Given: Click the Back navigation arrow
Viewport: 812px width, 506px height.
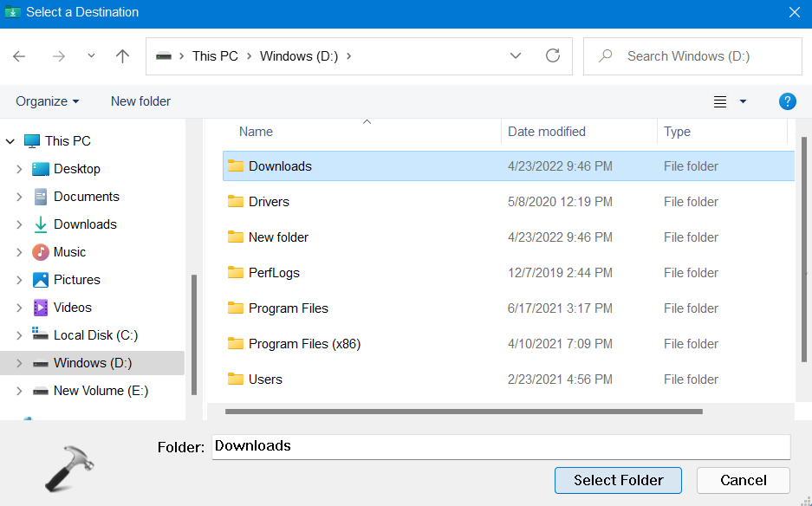Looking at the screenshot, I should point(19,56).
